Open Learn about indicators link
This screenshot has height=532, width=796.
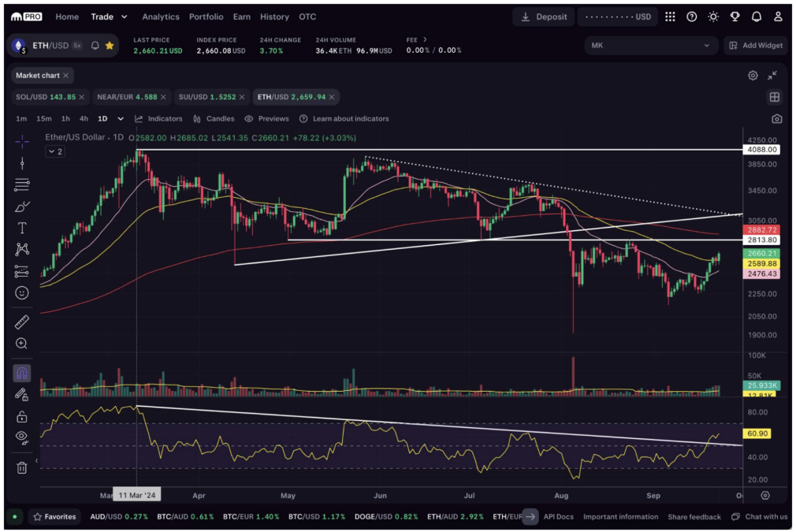[344, 119]
